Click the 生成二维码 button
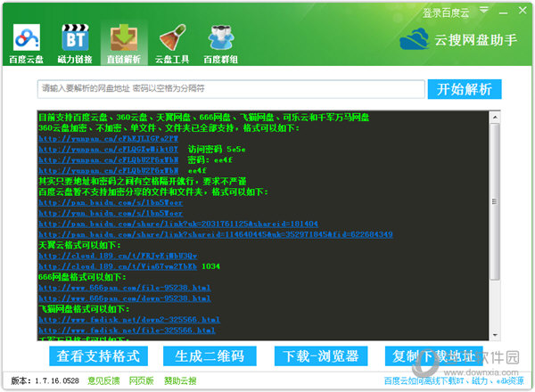The width and height of the screenshot is (535, 392). pos(210,356)
